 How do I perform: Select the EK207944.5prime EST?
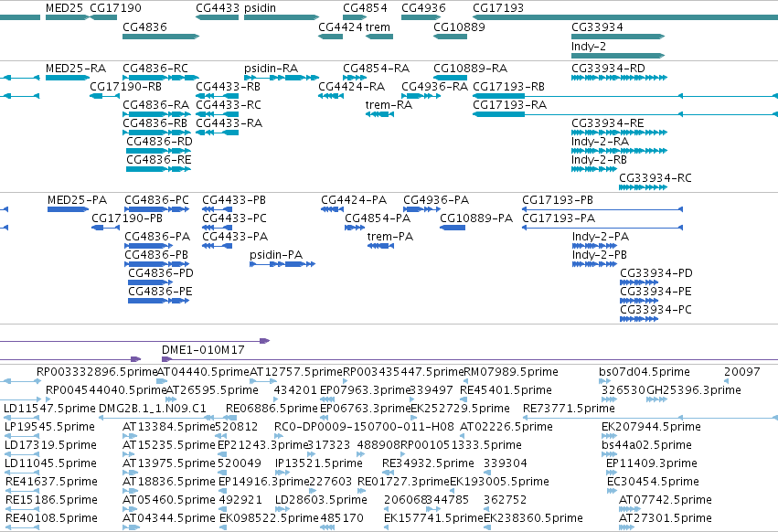coord(651,427)
